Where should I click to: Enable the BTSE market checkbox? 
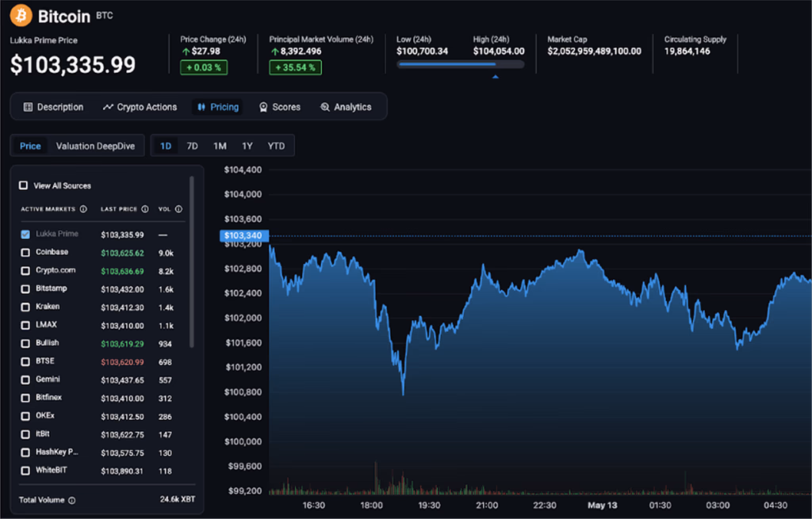(x=25, y=361)
